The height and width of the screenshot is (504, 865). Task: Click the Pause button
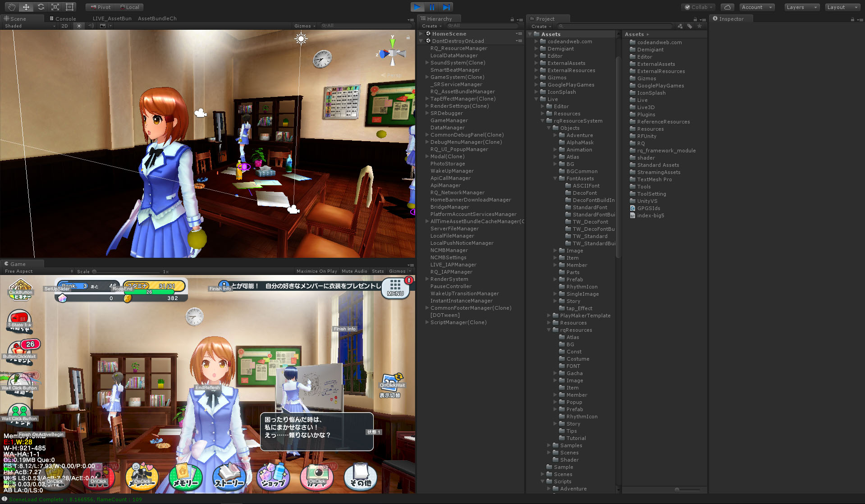click(x=432, y=7)
